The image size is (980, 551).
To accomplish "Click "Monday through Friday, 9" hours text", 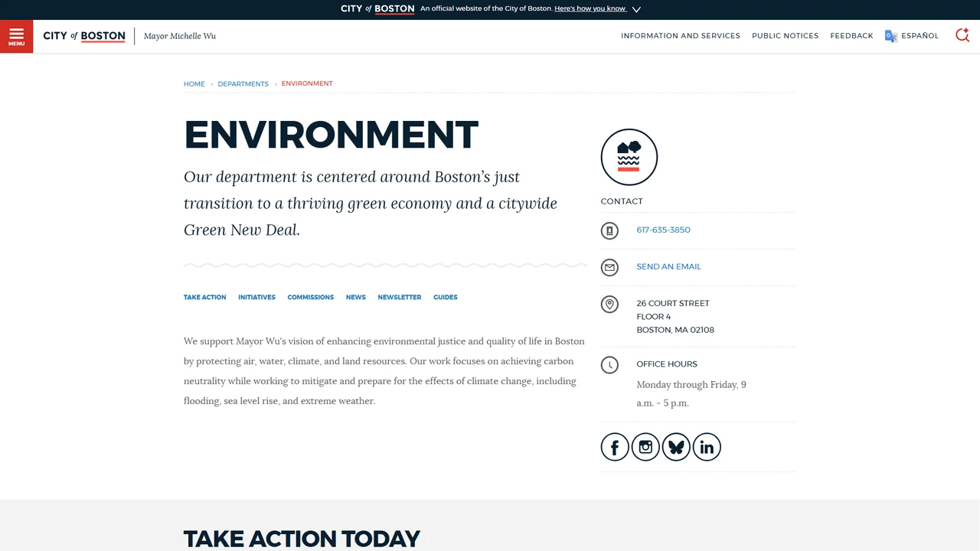I will pyautogui.click(x=691, y=384).
